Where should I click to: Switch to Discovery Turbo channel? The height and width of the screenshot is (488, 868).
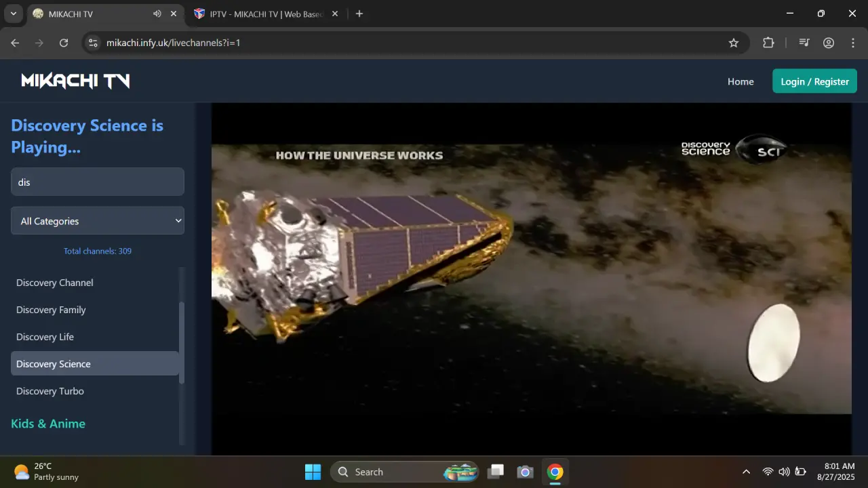pos(95,390)
